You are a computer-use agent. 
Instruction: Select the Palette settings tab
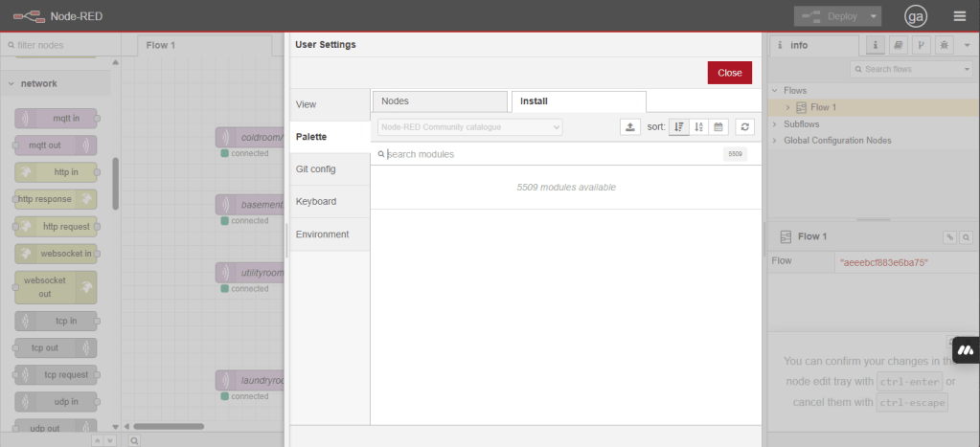[330, 137]
